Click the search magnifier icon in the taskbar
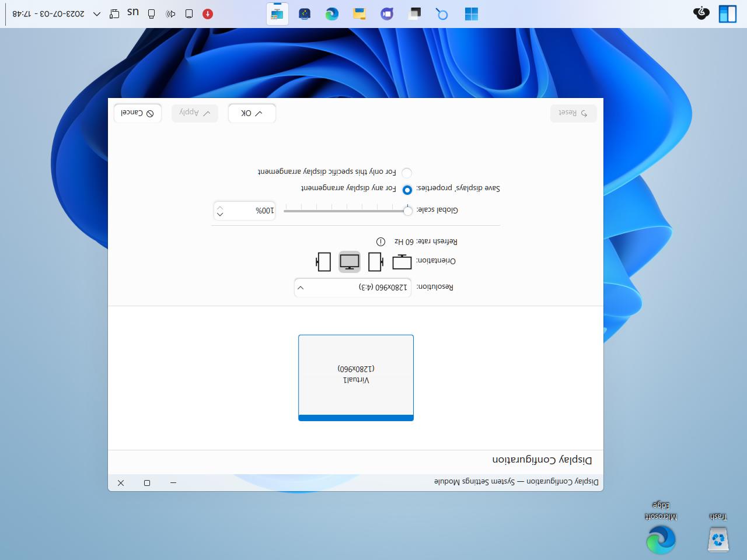This screenshot has width=747, height=560. [x=442, y=14]
